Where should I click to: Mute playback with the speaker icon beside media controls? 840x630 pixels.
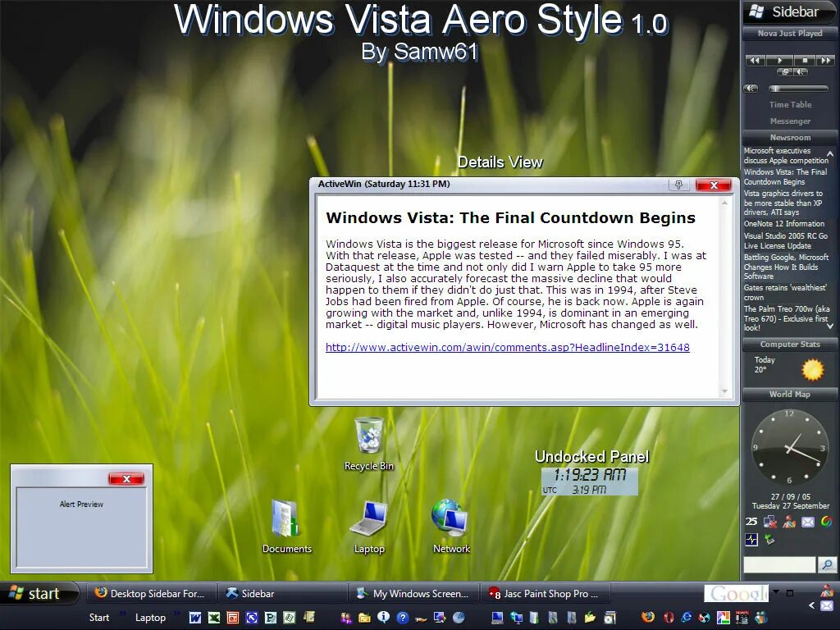tap(799, 72)
